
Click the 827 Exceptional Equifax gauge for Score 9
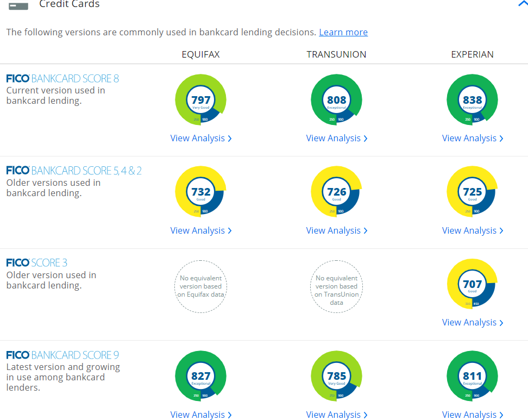tap(200, 375)
